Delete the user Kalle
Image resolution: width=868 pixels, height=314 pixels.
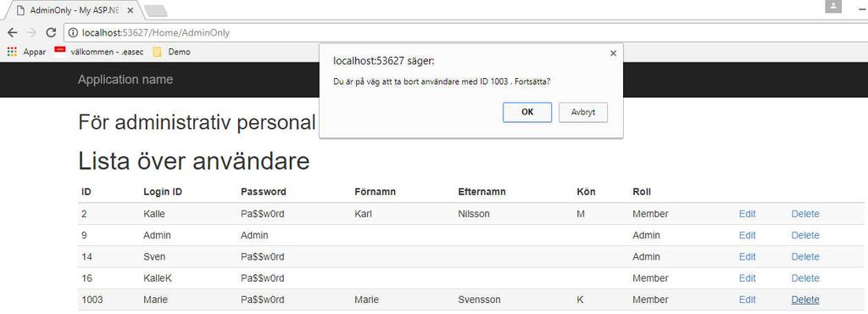click(x=805, y=214)
